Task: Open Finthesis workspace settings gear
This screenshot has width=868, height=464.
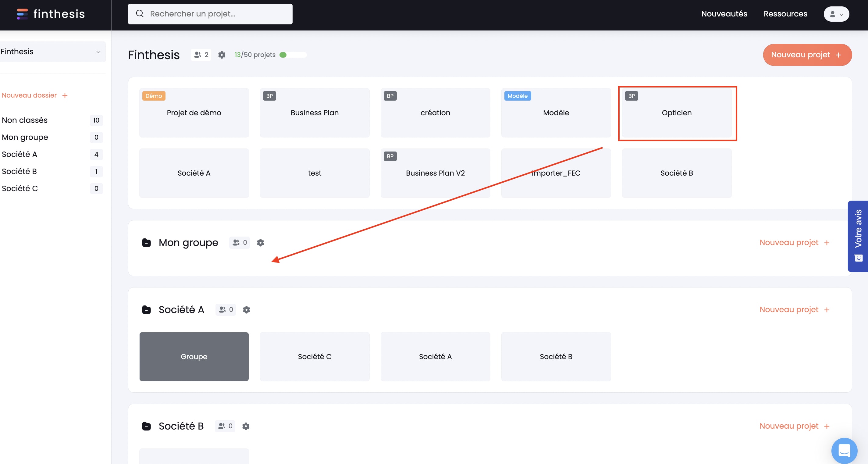Action: click(x=222, y=55)
